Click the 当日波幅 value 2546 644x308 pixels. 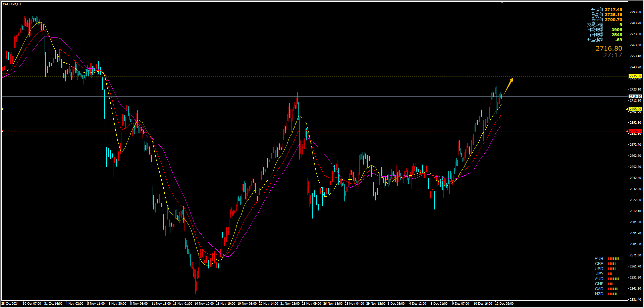(x=616, y=35)
